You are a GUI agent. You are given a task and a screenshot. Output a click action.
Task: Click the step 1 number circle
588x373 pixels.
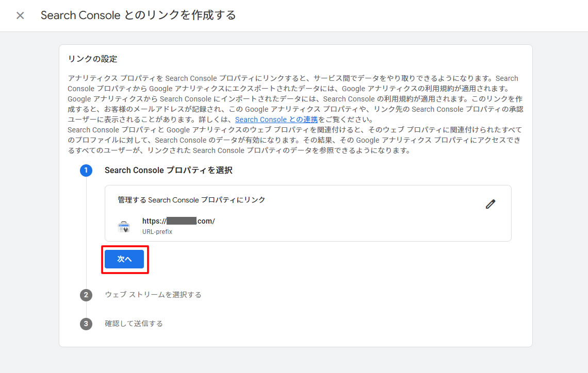pos(86,171)
